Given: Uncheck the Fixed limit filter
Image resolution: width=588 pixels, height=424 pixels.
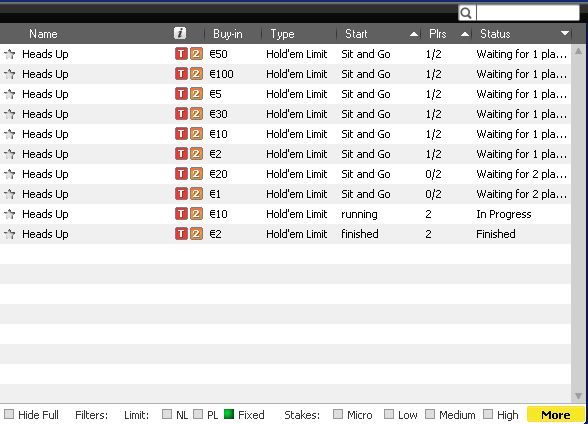Looking at the screenshot, I should [x=229, y=414].
